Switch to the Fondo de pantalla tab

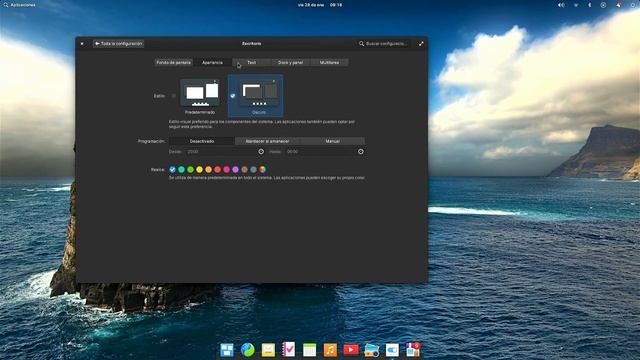[173, 62]
